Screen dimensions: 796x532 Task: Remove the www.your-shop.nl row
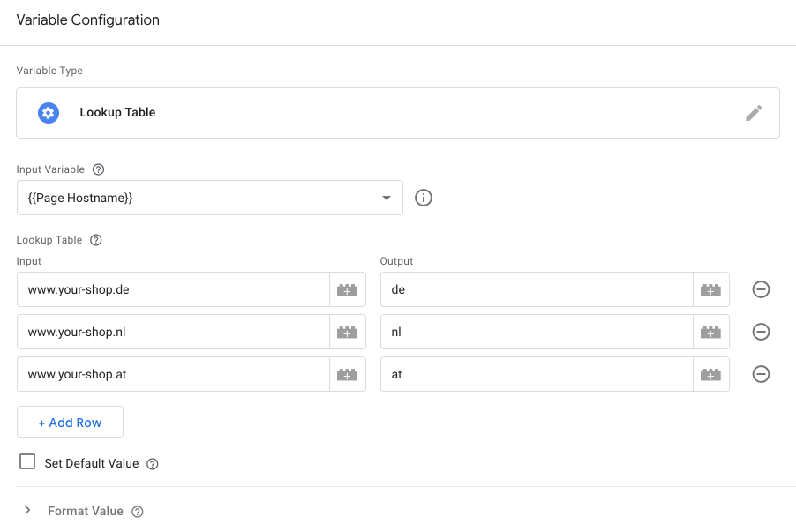coord(761,332)
